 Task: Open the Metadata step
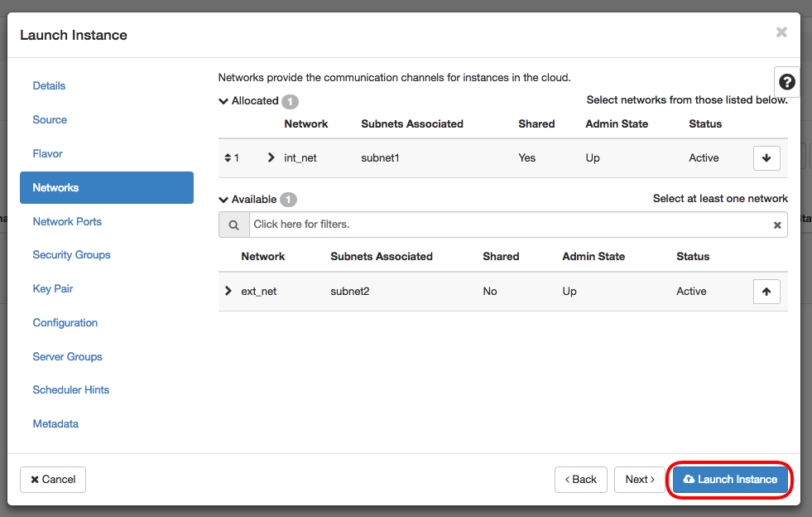coord(55,423)
